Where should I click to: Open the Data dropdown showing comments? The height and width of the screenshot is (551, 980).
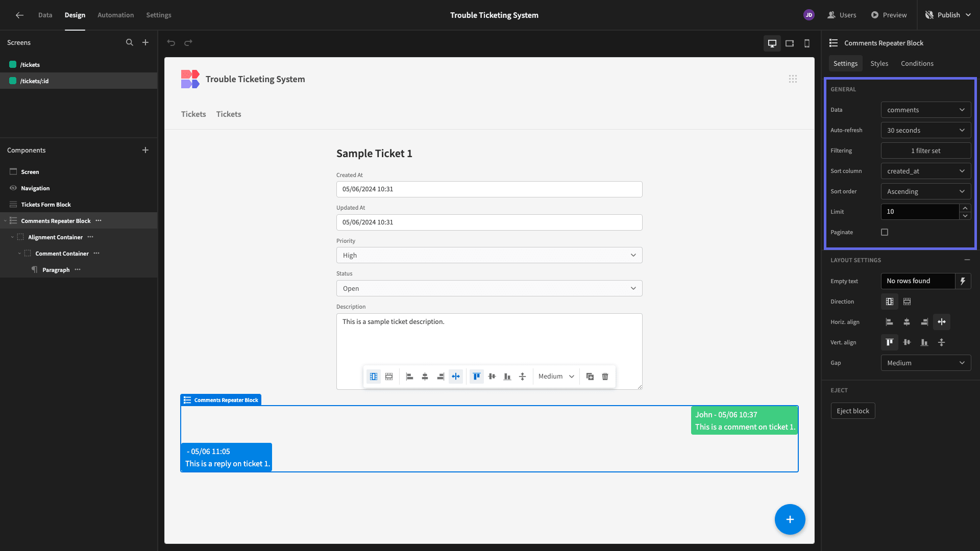(926, 110)
